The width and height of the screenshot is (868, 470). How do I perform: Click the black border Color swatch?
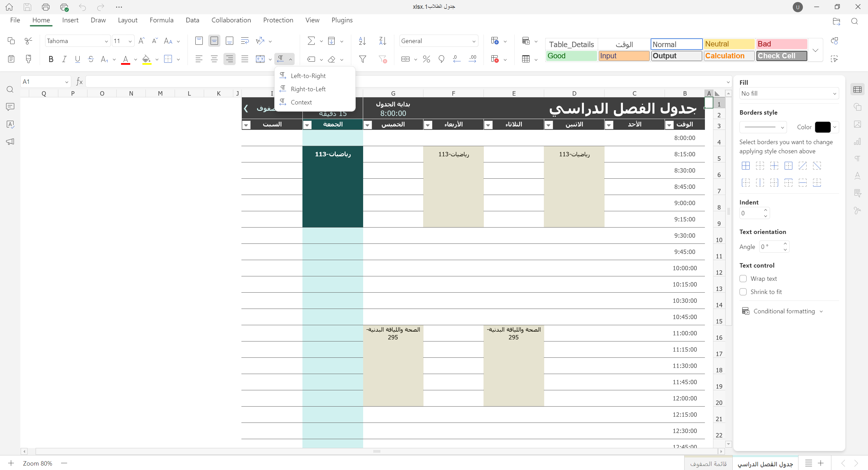pyautogui.click(x=822, y=127)
